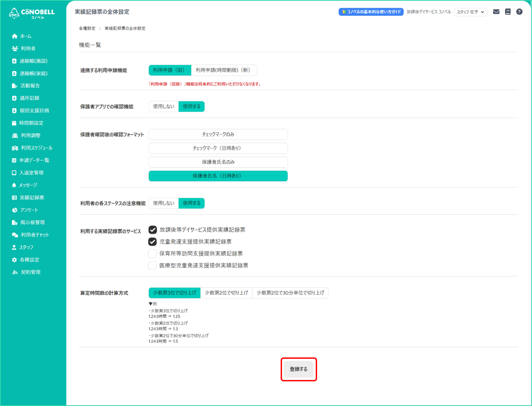Uncheck 放課後等デイサービス提供実績記録票 checkbox
The height and width of the screenshot is (406, 532).
click(x=153, y=230)
